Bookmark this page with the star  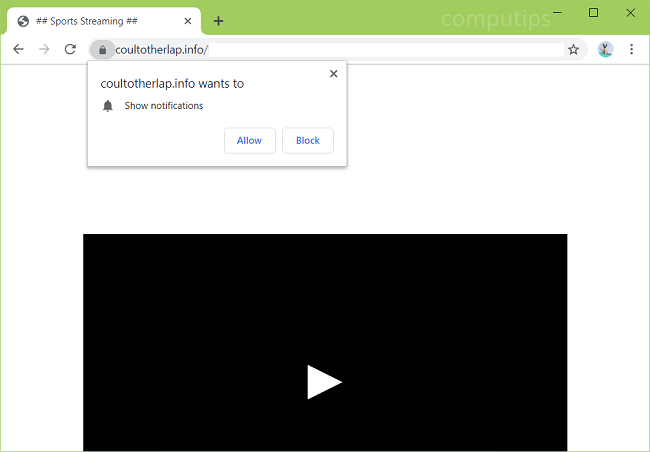click(x=573, y=49)
